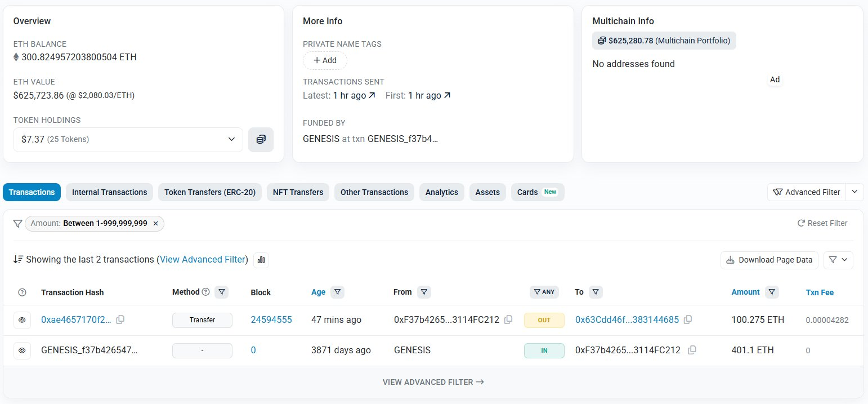Preview the first transaction with eye icon

22,320
